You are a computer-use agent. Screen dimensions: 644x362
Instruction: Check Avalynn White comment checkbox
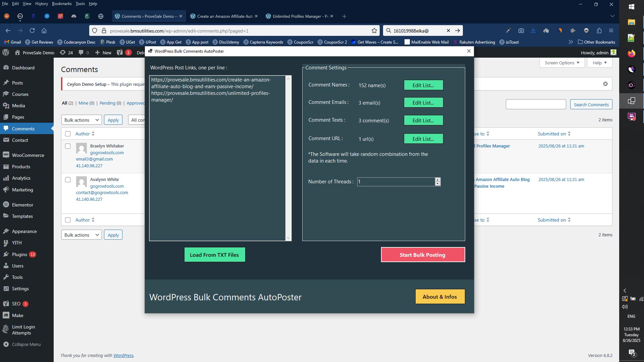pos(68,180)
